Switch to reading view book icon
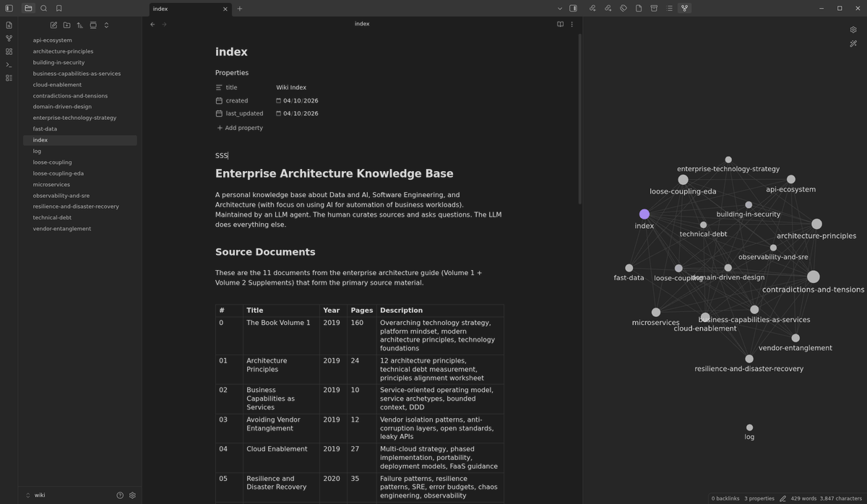The height and width of the screenshot is (504, 867). [x=560, y=25]
